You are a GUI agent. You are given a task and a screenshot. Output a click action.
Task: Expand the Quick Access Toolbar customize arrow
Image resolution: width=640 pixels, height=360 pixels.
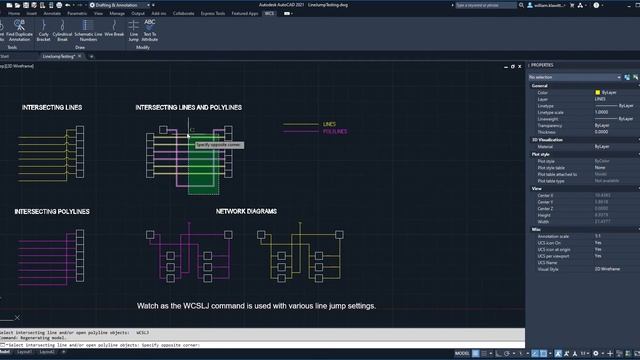point(153,5)
